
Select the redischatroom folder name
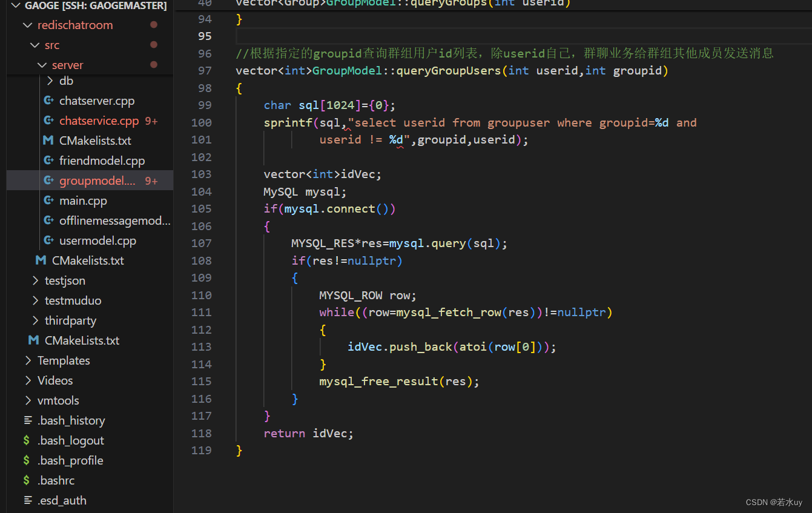[75, 25]
